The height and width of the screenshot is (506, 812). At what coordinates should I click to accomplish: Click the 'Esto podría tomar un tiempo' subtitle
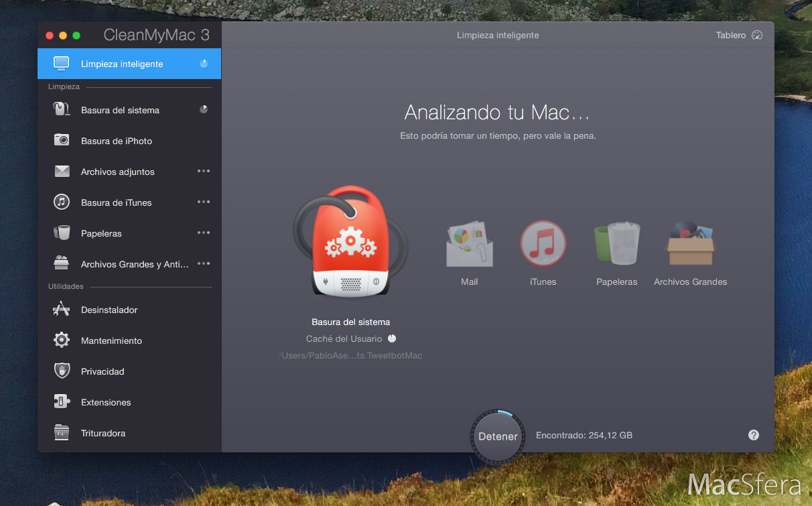pyautogui.click(x=498, y=136)
